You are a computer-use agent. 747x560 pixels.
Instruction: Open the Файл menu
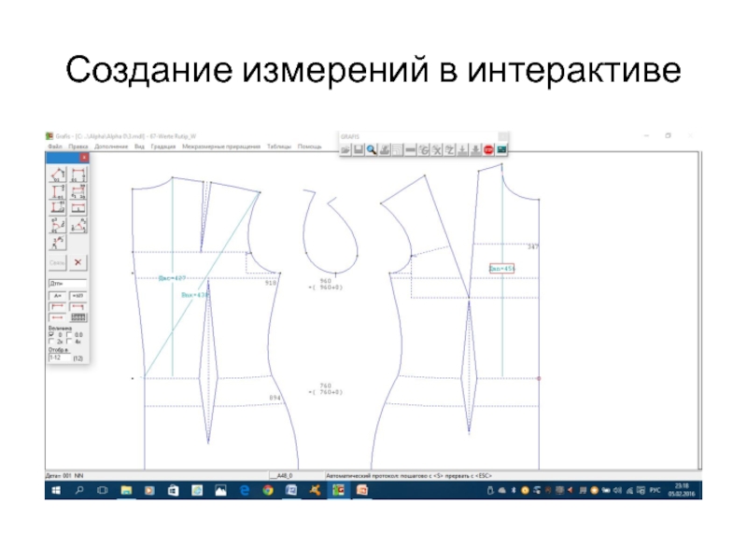click(x=55, y=147)
